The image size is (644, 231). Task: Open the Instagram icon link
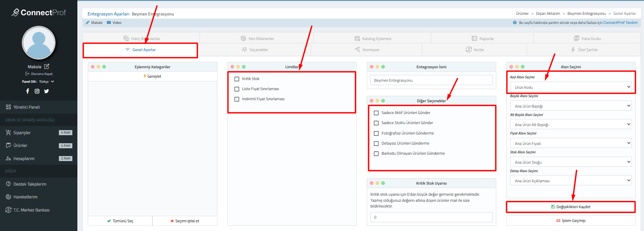(x=37, y=91)
